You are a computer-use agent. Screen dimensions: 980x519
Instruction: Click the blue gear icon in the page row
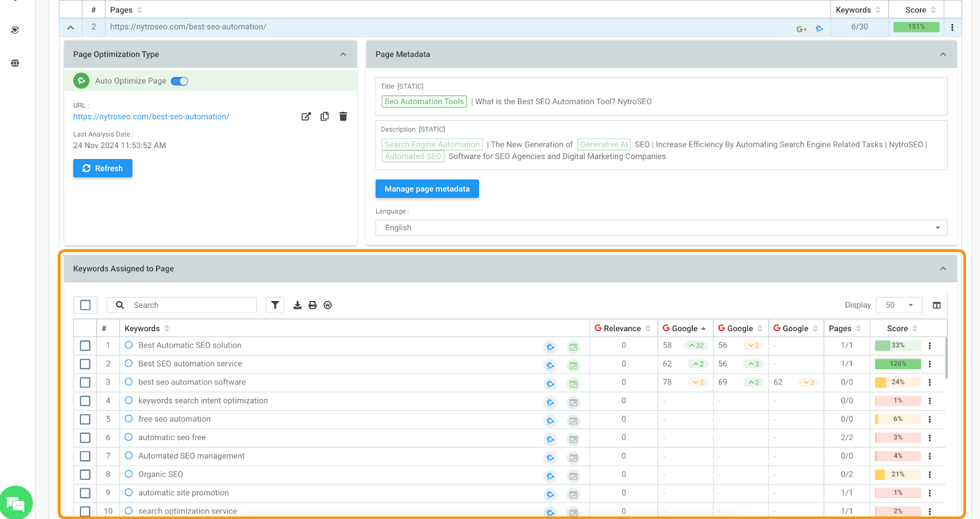tap(820, 28)
